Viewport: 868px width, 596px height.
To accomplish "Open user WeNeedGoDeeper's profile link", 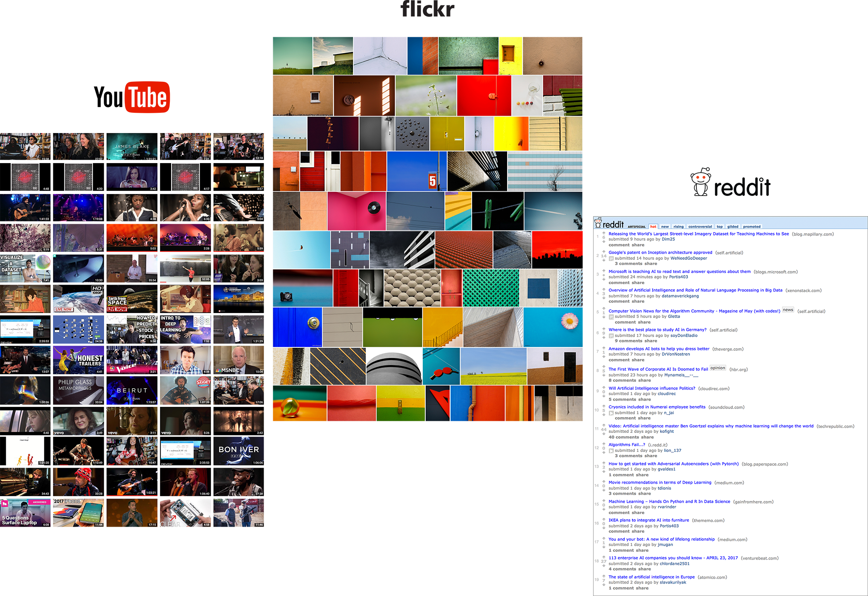I will [689, 258].
